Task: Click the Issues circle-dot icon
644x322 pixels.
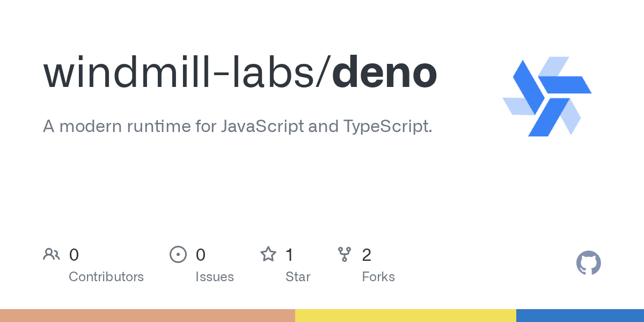Action: coord(178,254)
